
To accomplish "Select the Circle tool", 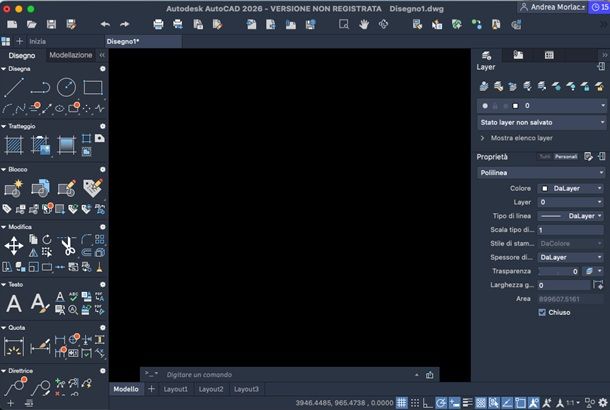I will click(x=67, y=87).
